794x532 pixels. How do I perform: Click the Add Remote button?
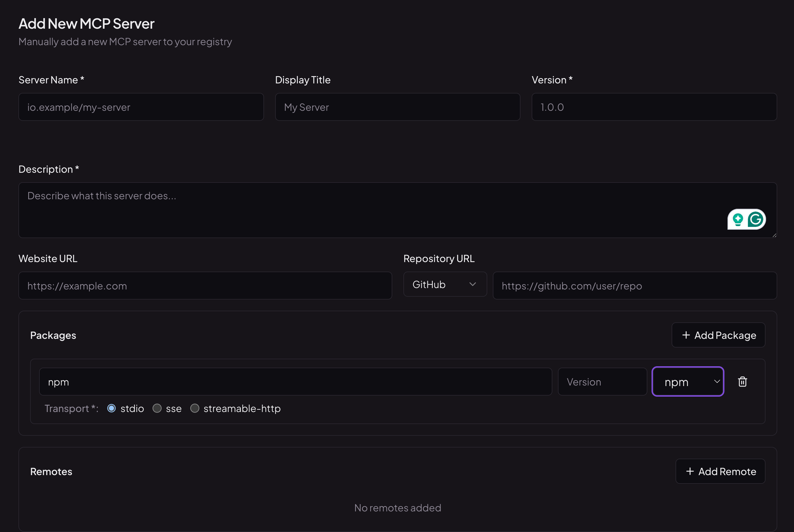(x=720, y=471)
